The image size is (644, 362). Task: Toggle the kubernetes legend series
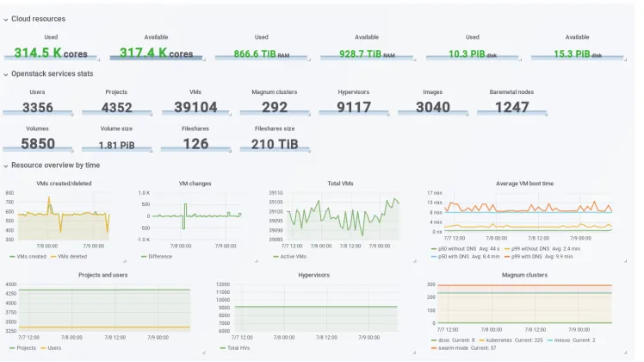[x=499, y=340]
